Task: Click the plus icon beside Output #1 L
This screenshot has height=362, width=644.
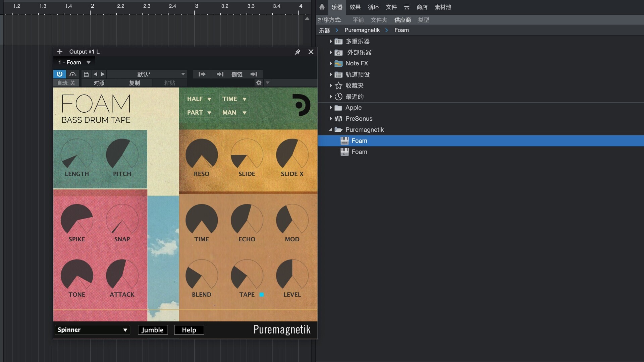Action: 60,52
